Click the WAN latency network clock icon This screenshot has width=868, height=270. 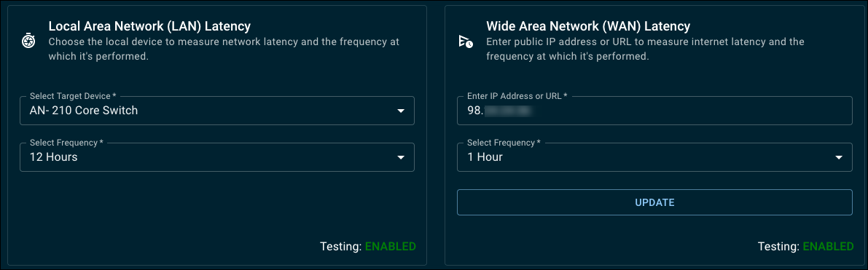tap(466, 41)
